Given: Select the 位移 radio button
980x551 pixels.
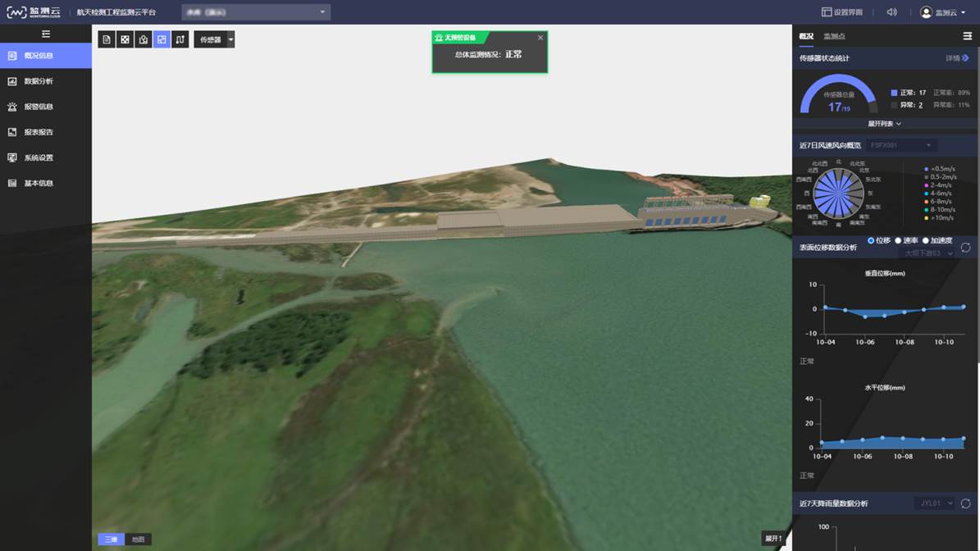Looking at the screenshot, I should [x=871, y=240].
